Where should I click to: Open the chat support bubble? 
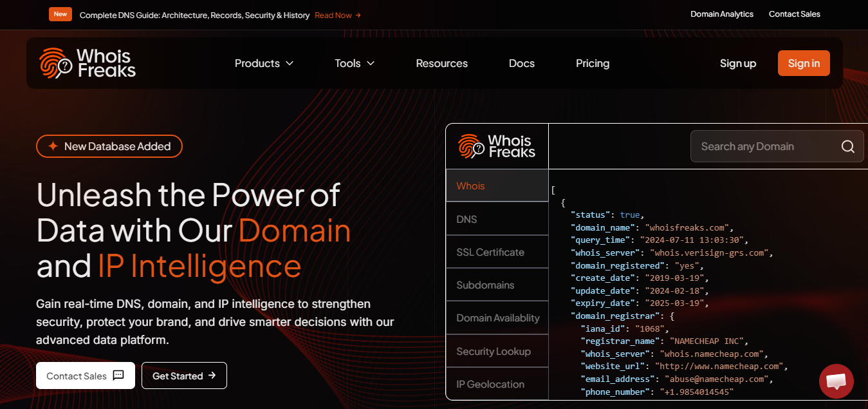click(836, 381)
